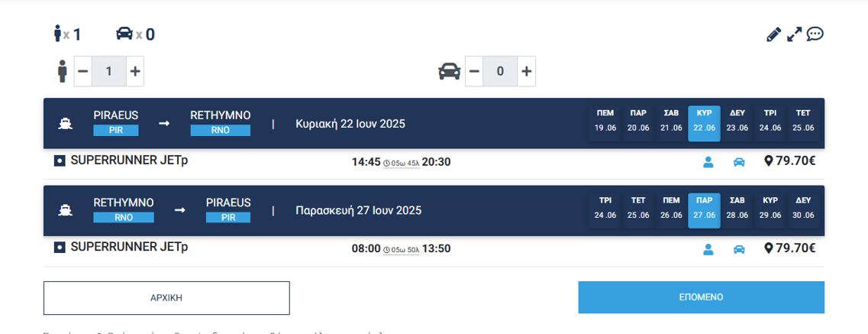Select return date ΣΑΒ 28.06
The width and height of the screenshot is (868, 334).
737,208
